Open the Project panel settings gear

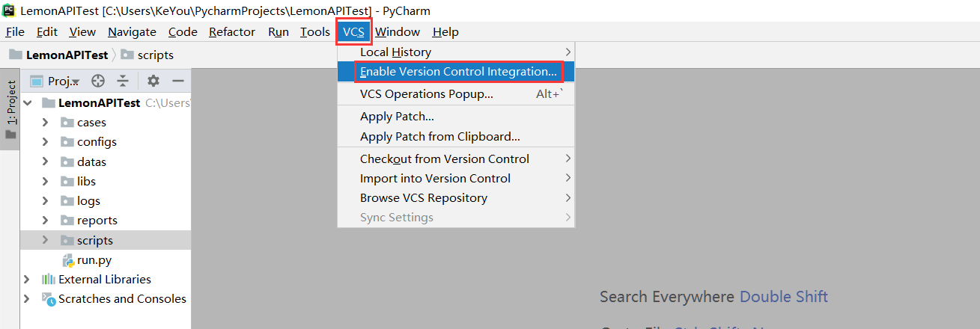[153, 81]
